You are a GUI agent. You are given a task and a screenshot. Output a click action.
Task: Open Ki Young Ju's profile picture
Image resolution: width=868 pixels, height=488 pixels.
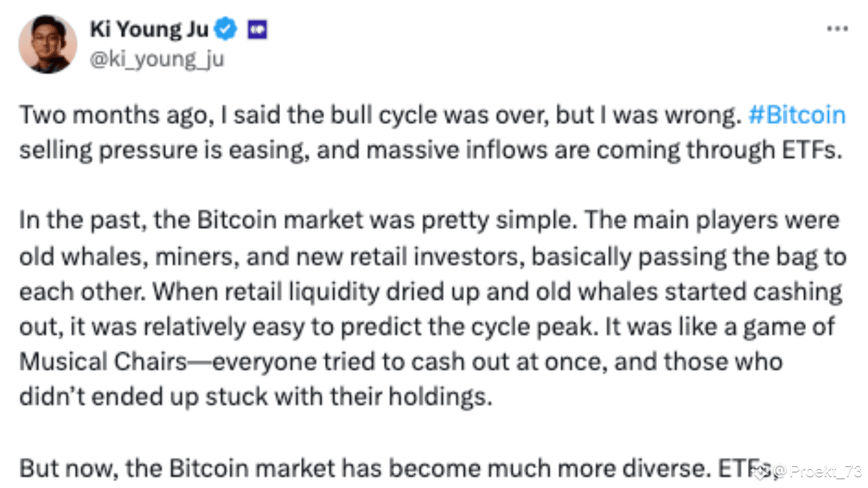click(x=47, y=42)
